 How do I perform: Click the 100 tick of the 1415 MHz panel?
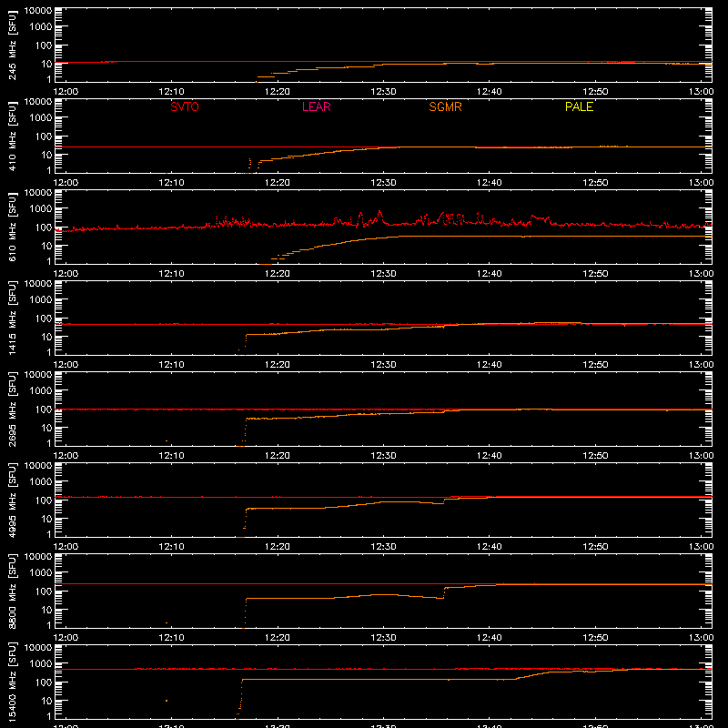[44, 318]
